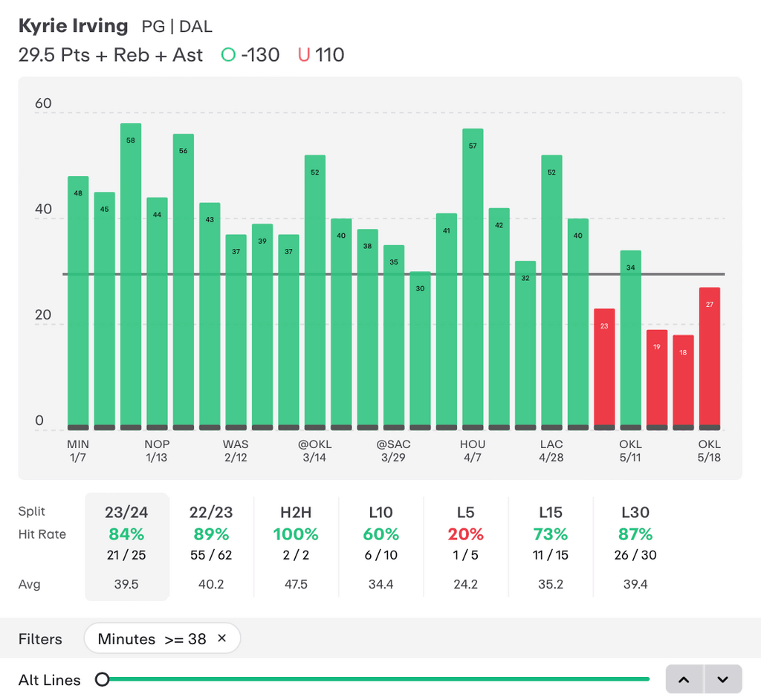
Task: Click the Alt Lines up arrow
Action: tap(684, 679)
